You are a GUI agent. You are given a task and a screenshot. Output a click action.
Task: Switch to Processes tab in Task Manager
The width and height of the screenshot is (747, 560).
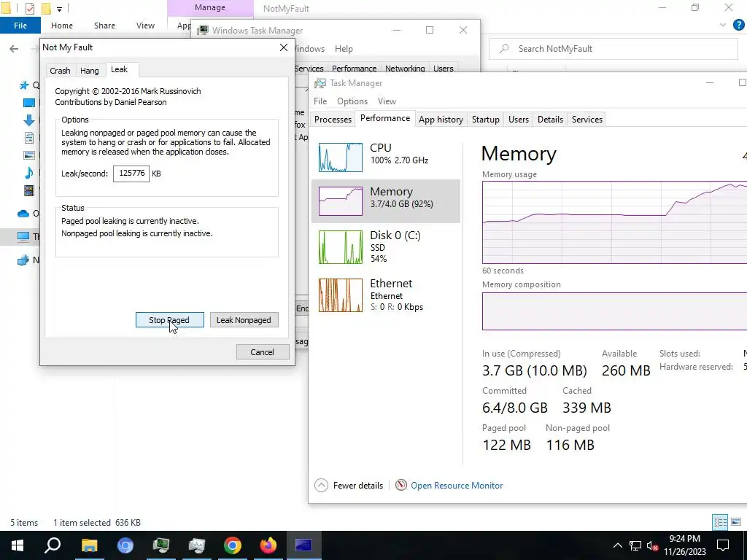[333, 120]
